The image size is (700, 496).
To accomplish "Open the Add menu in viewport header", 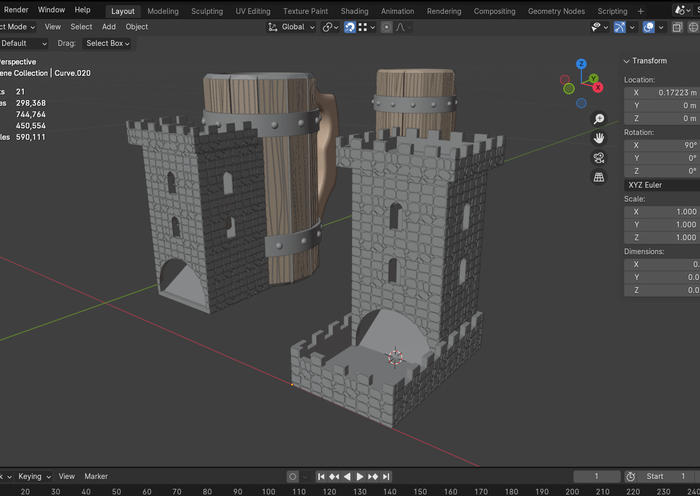I will click(x=108, y=27).
